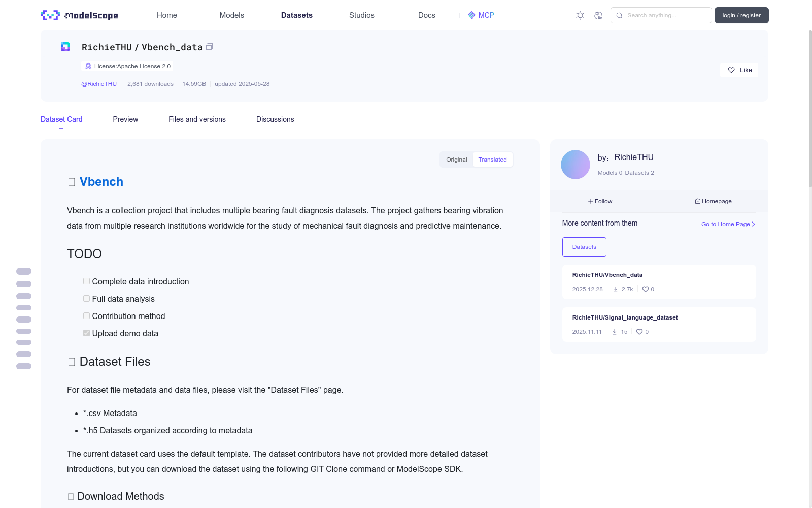
Task: Click the "2025.12.28" date text
Action: point(588,289)
